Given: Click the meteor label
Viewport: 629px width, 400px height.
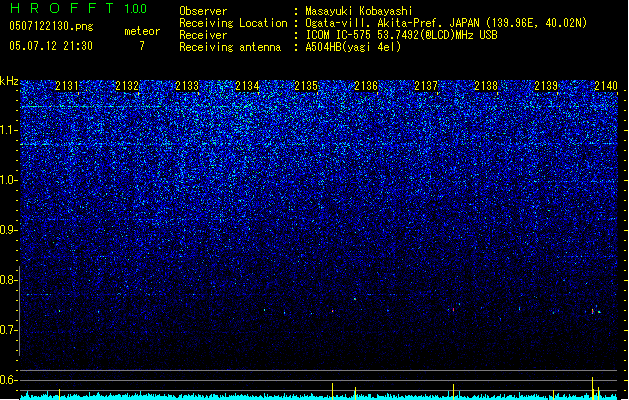Looking at the screenshot, I should [x=142, y=31].
